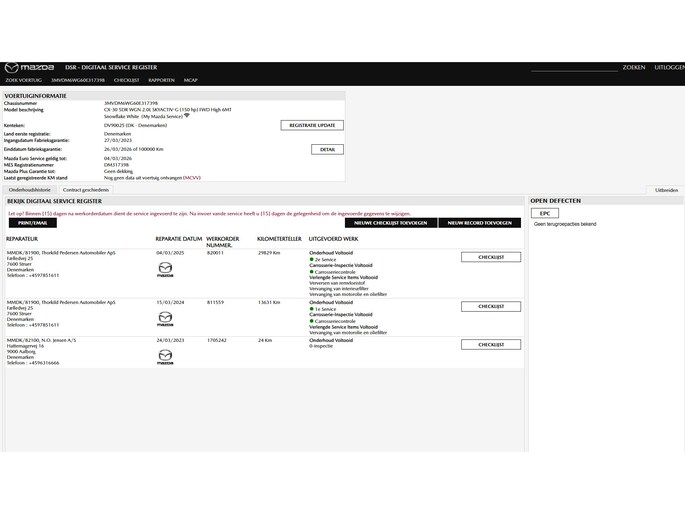Open the Zoek Voertuig menu
This screenshot has width=685, height=514.
pos(23,80)
